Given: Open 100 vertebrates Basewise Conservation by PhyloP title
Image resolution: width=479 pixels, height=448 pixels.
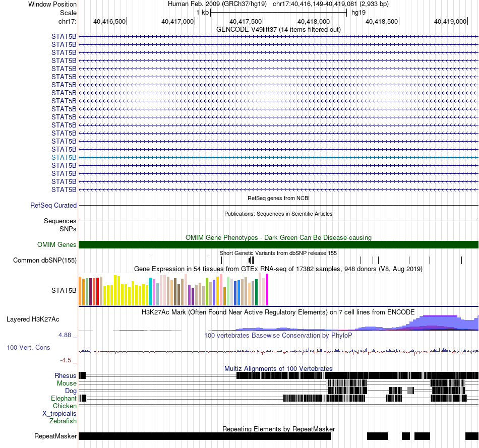Looking at the screenshot, I should (x=278, y=335).
